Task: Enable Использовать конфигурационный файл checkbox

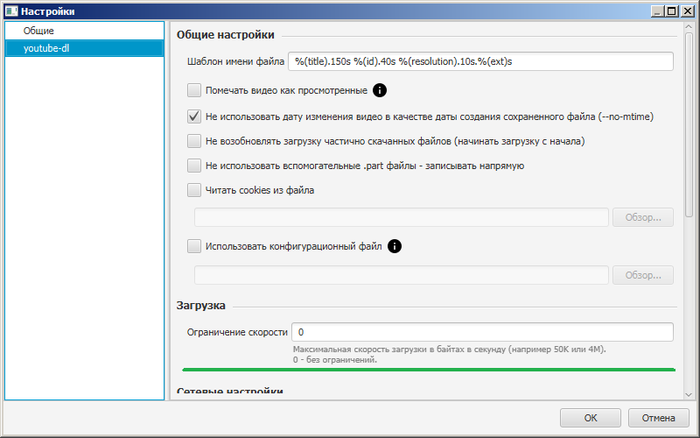Action: (194, 246)
